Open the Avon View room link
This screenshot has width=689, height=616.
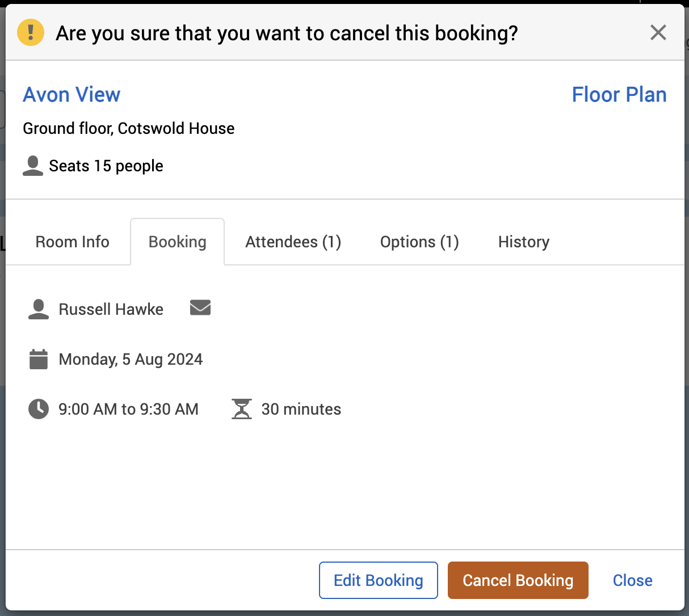point(72,95)
